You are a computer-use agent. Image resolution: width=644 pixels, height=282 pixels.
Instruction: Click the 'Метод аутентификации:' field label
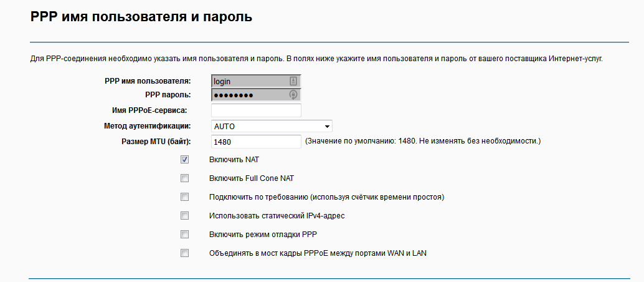coord(148,126)
